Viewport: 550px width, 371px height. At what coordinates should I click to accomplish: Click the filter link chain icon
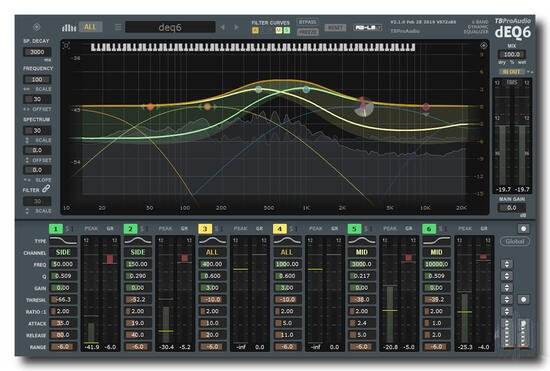[x=46, y=189]
